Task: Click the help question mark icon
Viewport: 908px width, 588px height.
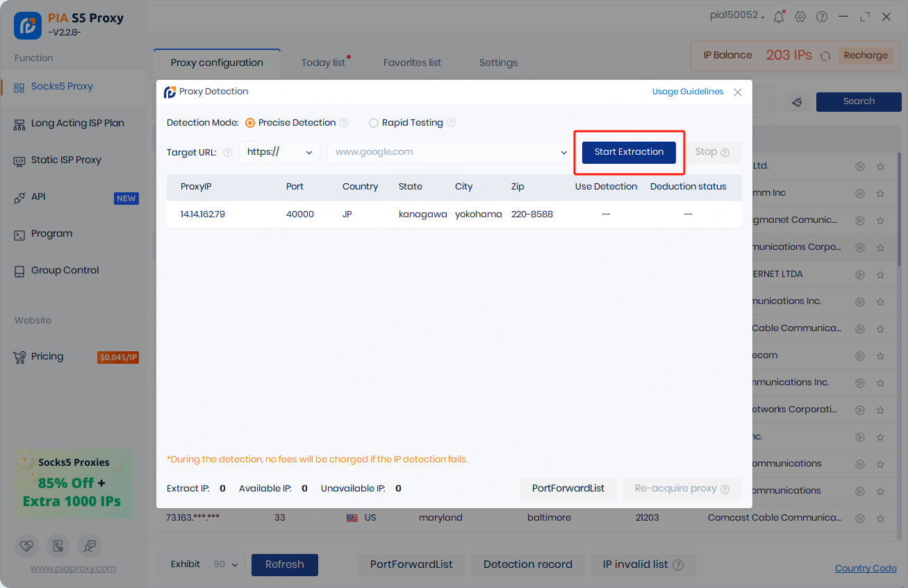Action: 822,17
